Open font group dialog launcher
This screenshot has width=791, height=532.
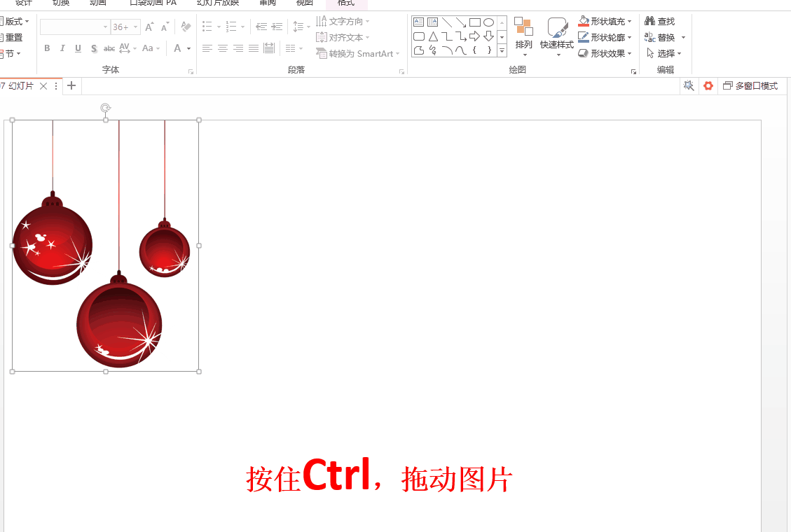click(191, 71)
